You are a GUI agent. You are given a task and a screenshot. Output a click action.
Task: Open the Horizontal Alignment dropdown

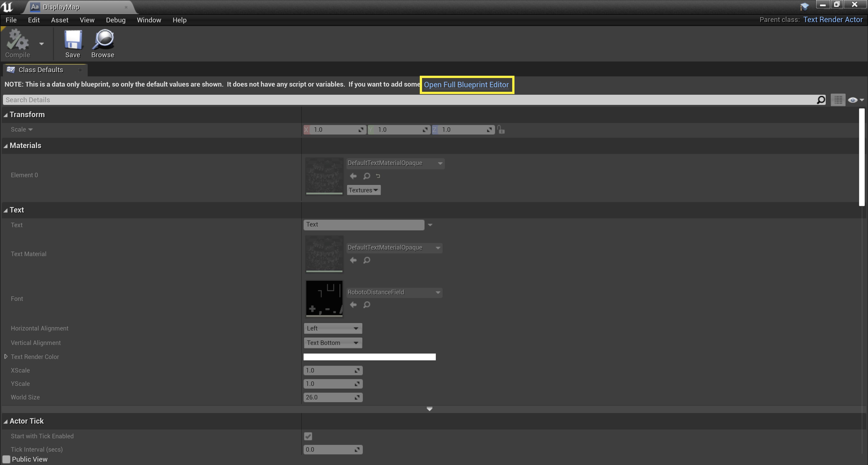pos(333,328)
